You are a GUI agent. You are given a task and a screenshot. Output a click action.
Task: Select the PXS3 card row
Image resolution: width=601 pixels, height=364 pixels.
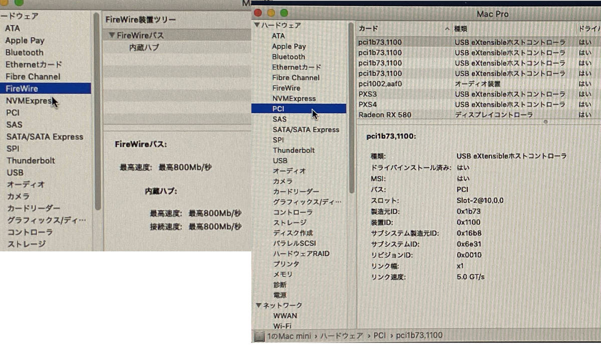pyautogui.click(x=478, y=94)
